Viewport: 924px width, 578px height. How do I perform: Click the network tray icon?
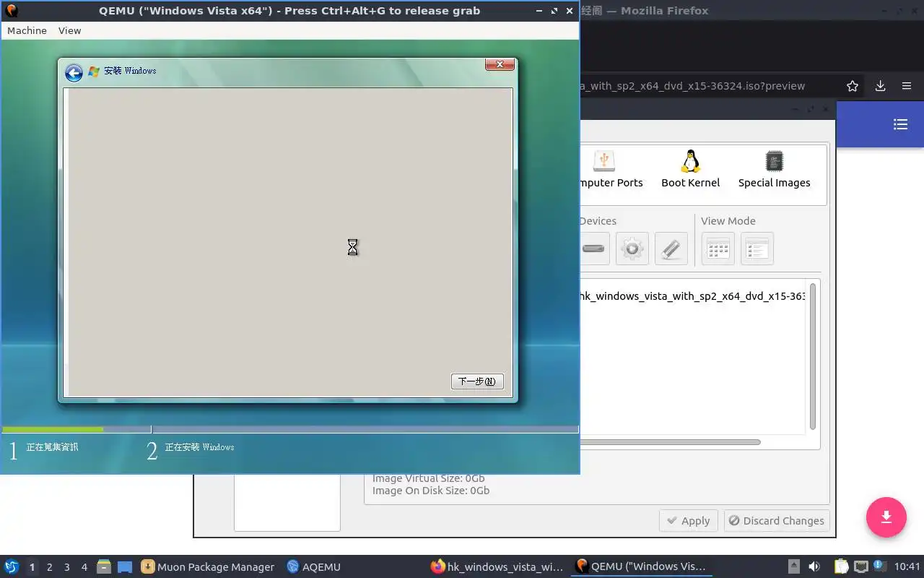pyautogui.click(x=860, y=566)
